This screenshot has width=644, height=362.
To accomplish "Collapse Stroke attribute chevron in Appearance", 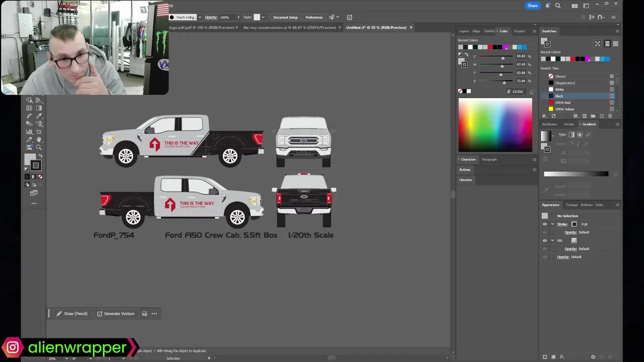I will pos(552,224).
